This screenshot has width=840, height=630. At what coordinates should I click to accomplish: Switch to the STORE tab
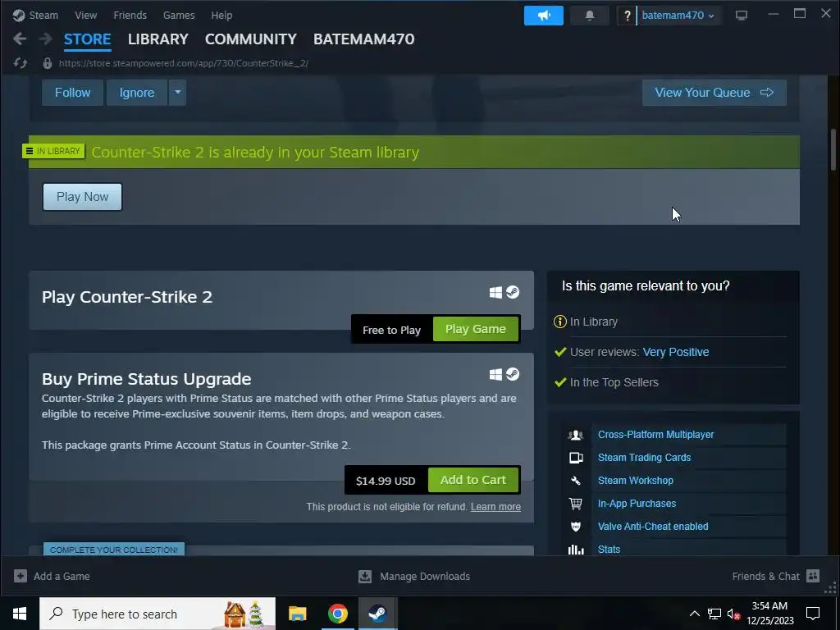[87, 39]
